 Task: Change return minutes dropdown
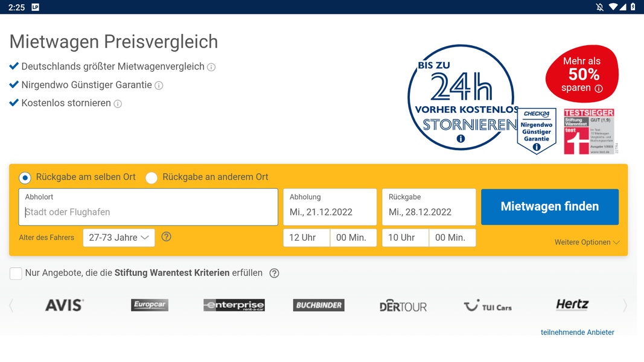coord(453,238)
